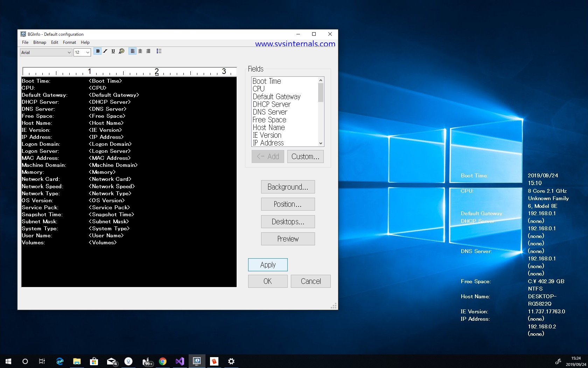Open Visual Studio from the taskbar
The height and width of the screenshot is (368, 588).
[180, 361]
